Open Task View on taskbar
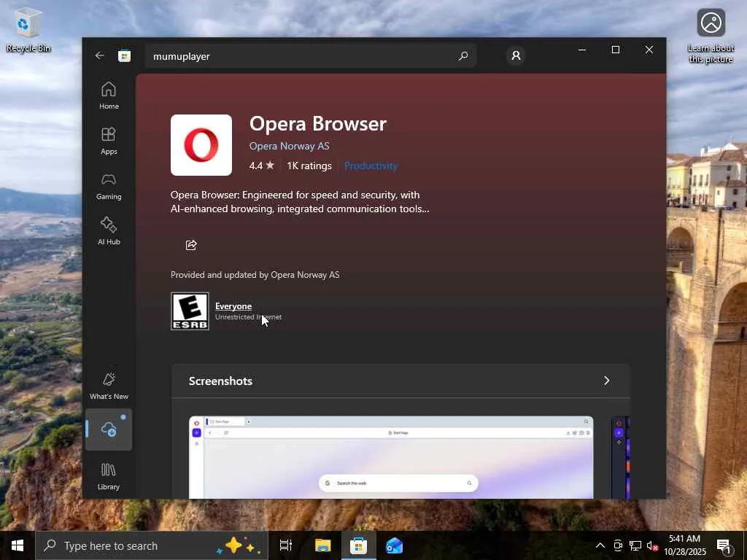The height and width of the screenshot is (560, 747). click(286, 545)
